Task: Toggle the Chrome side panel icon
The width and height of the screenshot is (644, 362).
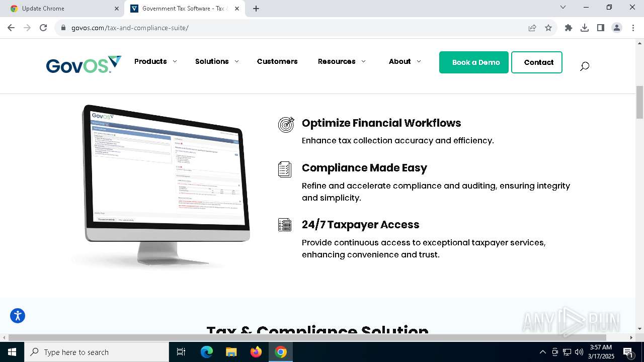Action: 601,28
